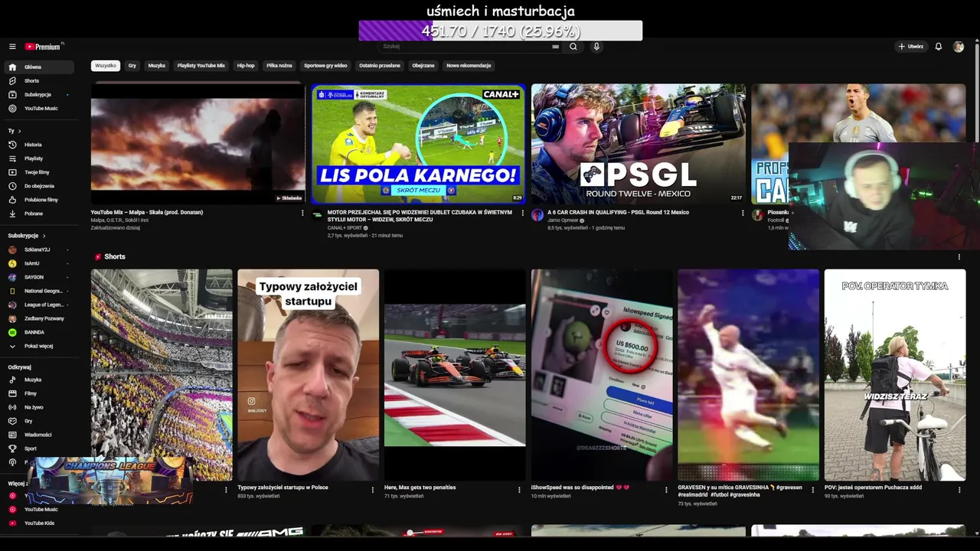Select the Hip-hop filter chip
The width and height of the screenshot is (980, 551).
tap(246, 66)
